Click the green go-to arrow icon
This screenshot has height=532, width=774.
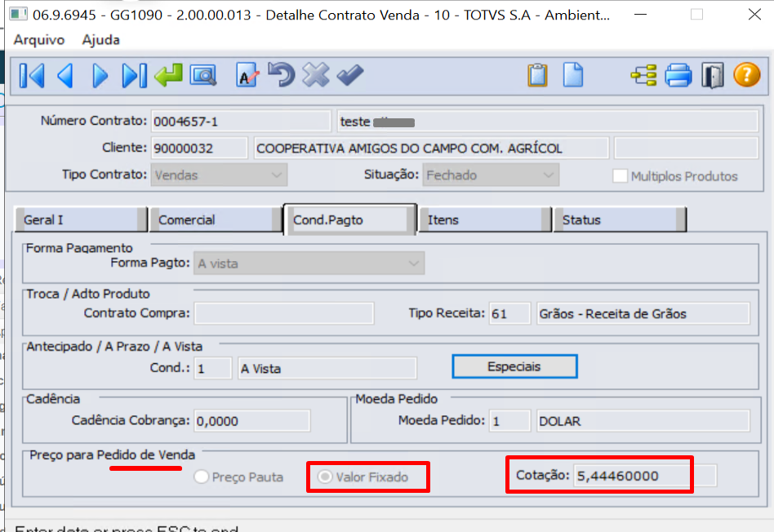pos(168,76)
